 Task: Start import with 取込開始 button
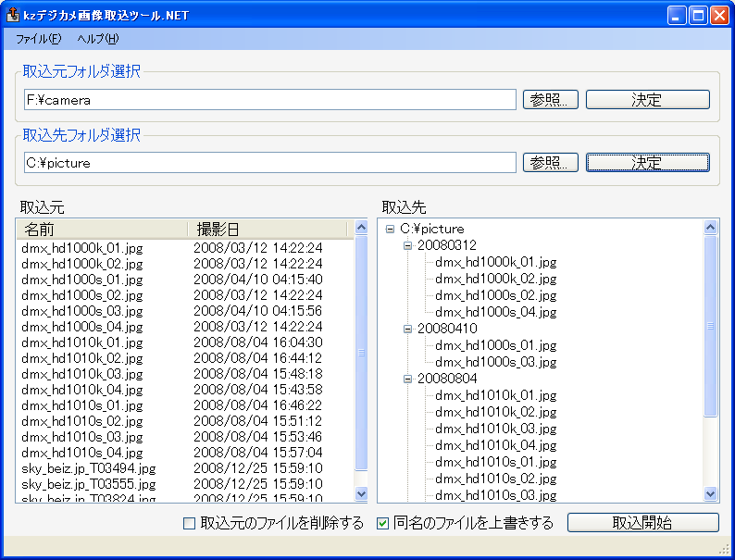(x=642, y=522)
